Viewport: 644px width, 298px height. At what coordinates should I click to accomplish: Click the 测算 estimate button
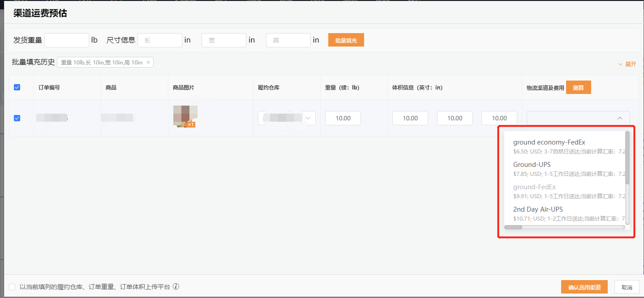pos(578,87)
